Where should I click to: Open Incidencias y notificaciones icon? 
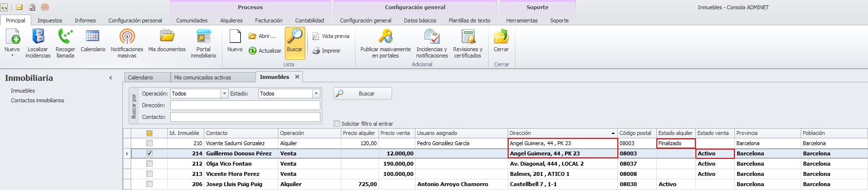pyautogui.click(x=432, y=37)
